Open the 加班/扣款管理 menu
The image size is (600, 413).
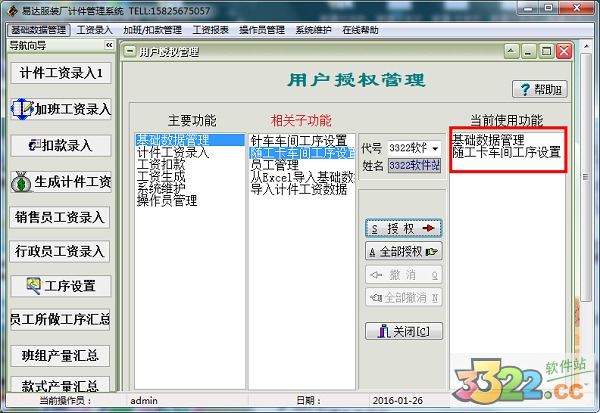(x=152, y=30)
